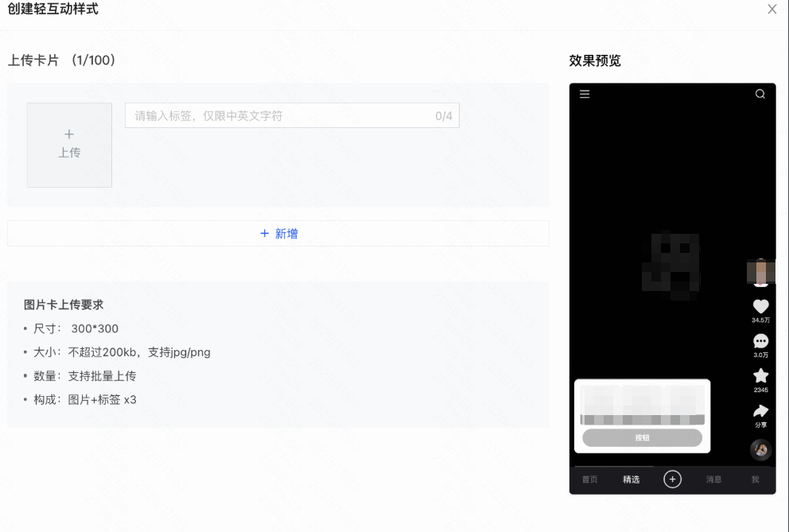Tap the share arrow icon in preview

tap(760, 411)
